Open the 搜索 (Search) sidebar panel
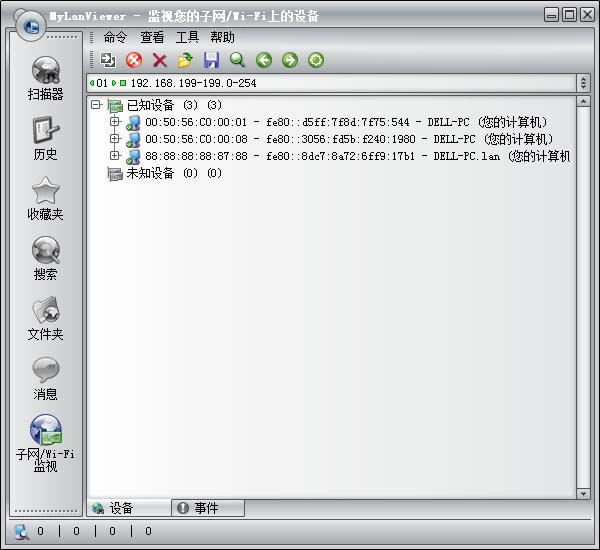This screenshot has height=550, width=600. [45, 258]
